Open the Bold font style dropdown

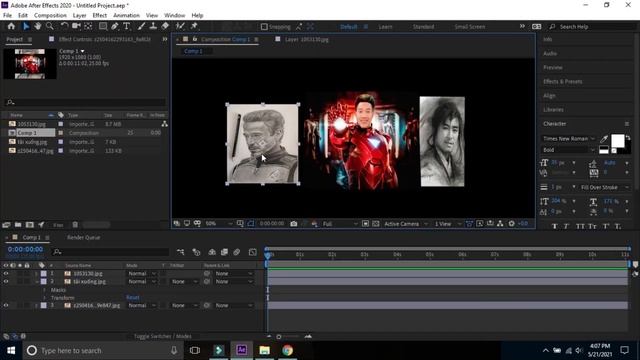[x=569, y=150]
